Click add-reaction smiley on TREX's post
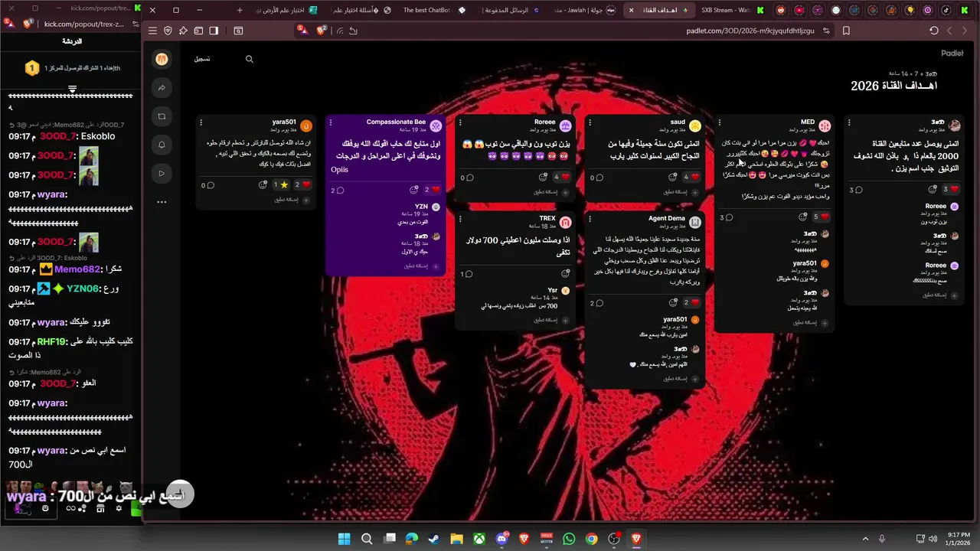 click(565, 274)
